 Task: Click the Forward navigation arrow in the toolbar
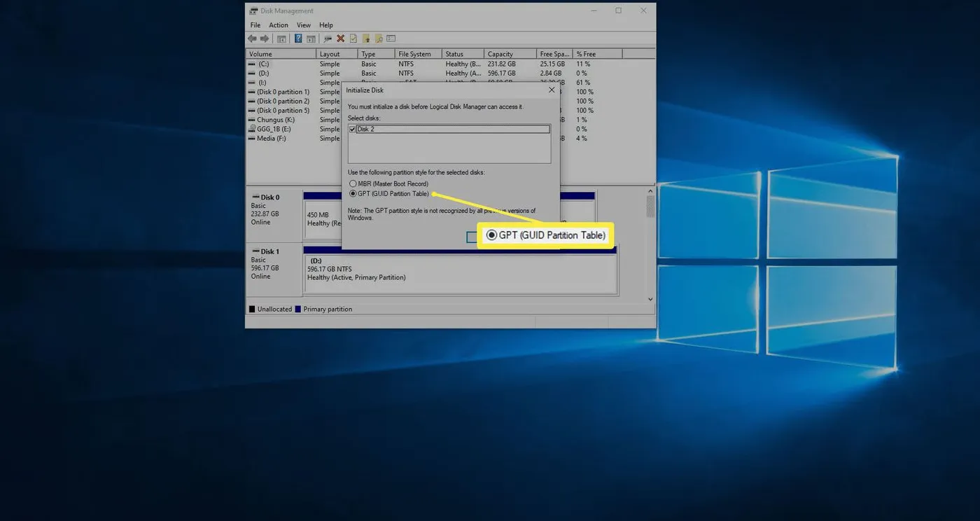[x=264, y=39]
